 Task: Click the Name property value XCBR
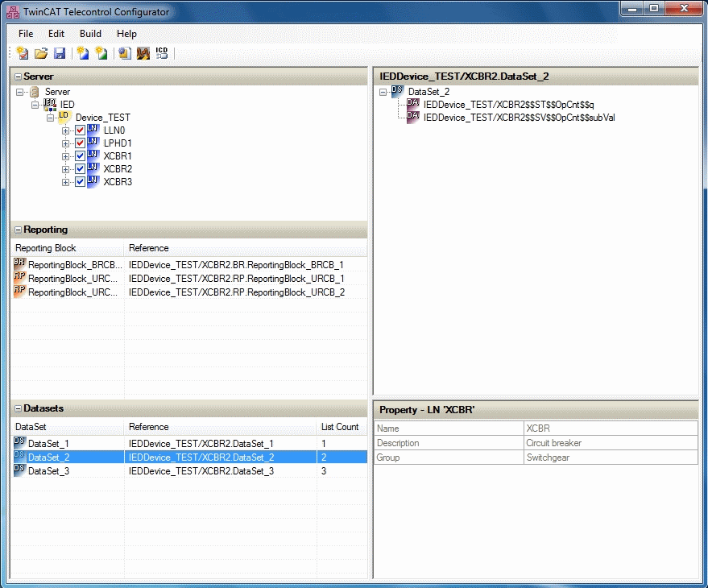coord(611,429)
